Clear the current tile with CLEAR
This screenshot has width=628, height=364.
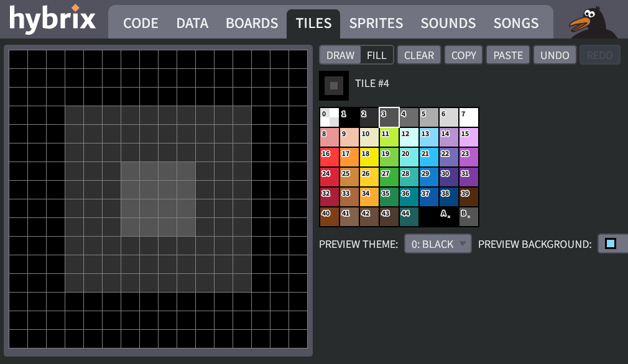(419, 55)
